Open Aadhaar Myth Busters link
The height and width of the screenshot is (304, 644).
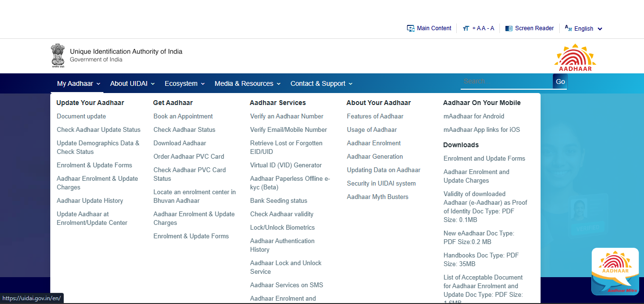pyautogui.click(x=377, y=197)
